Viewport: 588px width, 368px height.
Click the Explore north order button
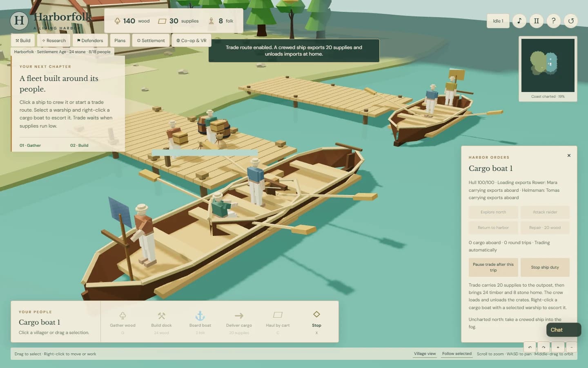[x=493, y=212]
